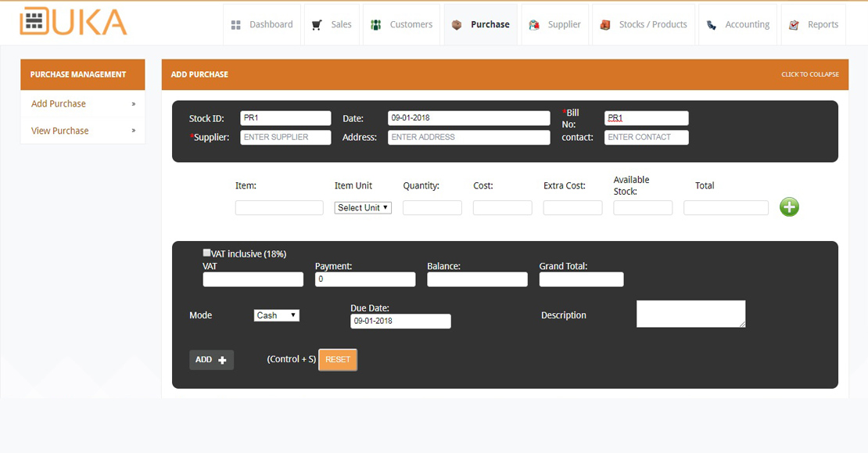This screenshot has width=868, height=453.
Task: Open the Reports menu
Action: (814, 24)
